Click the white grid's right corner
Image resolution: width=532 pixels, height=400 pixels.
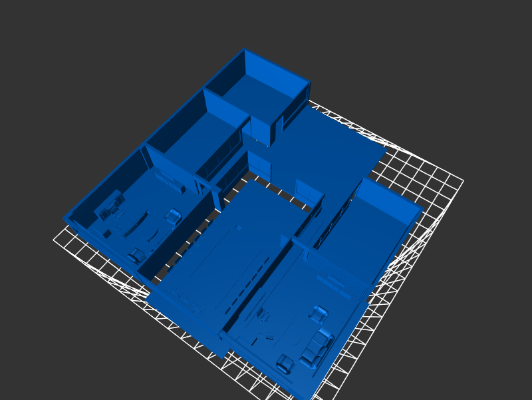click(462, 180)
